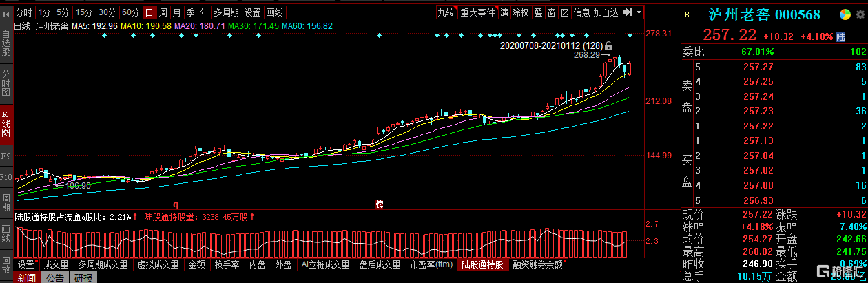Switch to the 月 monthly period
Image resolution: width=868 pixels, height=283 pixels.
pyautogui.click(x=177, y=12)
